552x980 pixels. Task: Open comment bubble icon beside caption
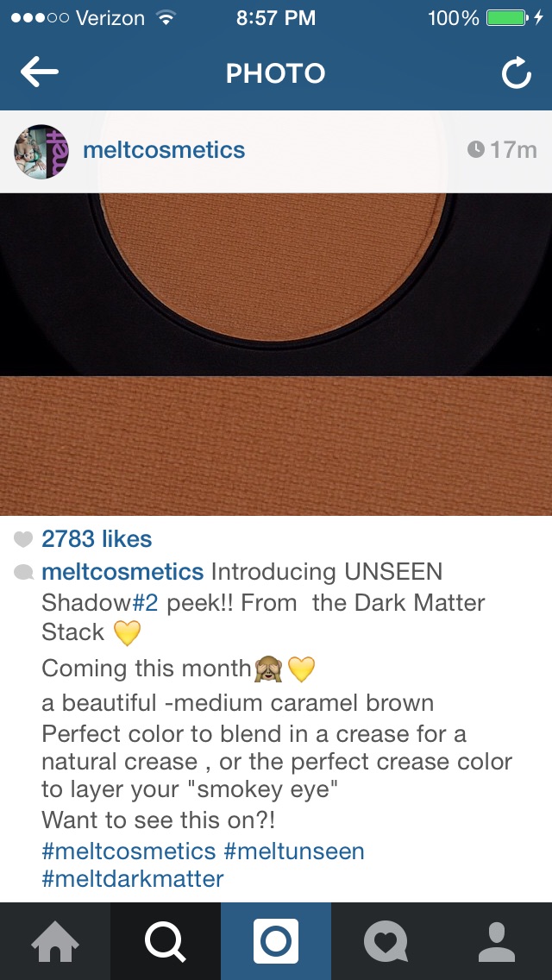point(24,572)
